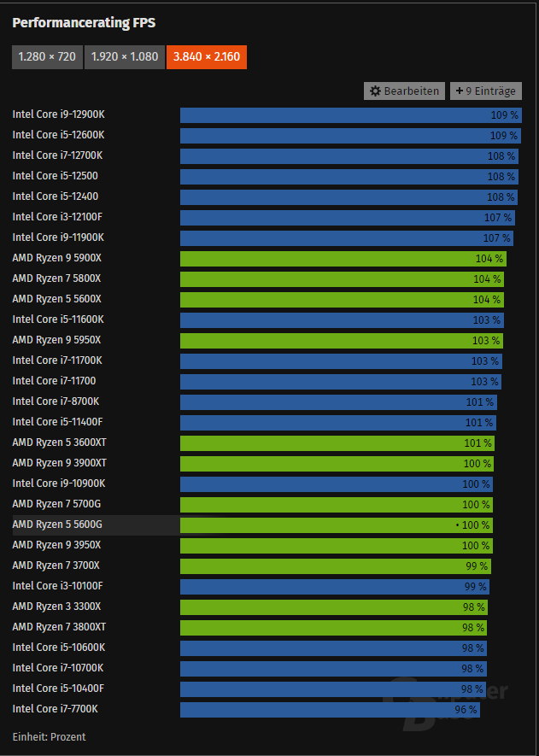
Task: Click the Bearbeiten button
Action: coord(404,91)
